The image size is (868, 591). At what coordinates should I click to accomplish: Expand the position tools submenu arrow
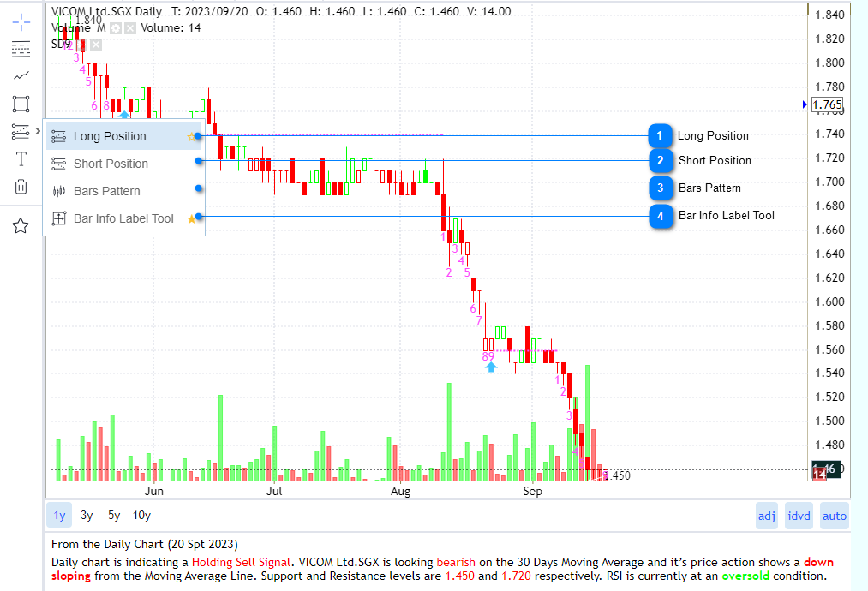coord(38,131)
